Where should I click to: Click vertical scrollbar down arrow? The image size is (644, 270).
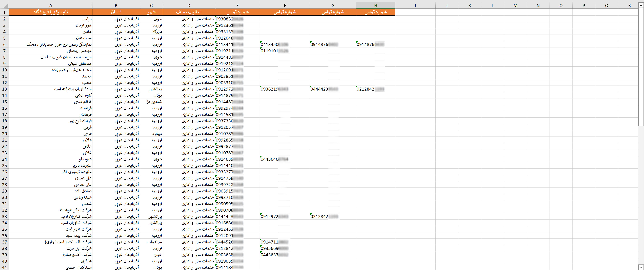pyautogui.click(x=641, y=267)
